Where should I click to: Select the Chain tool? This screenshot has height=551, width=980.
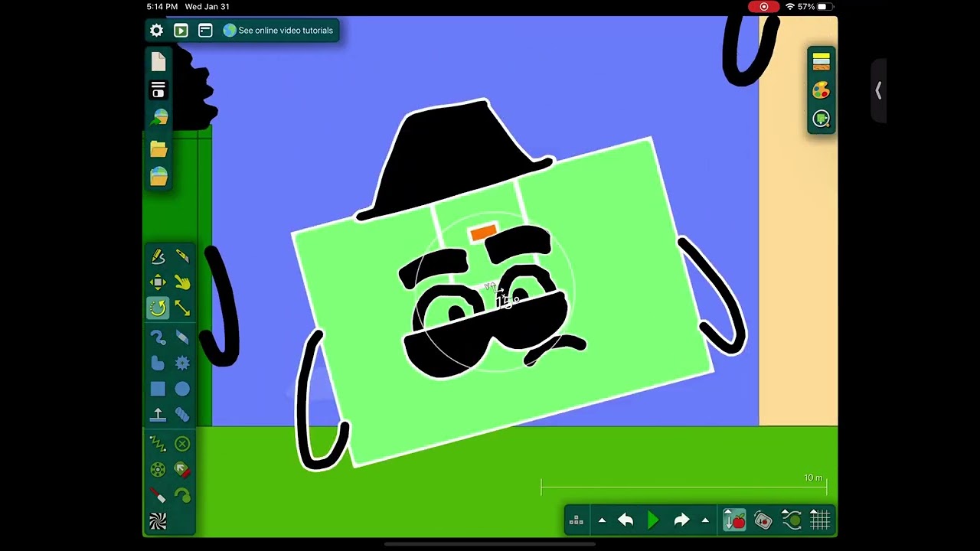coord(182,415)
